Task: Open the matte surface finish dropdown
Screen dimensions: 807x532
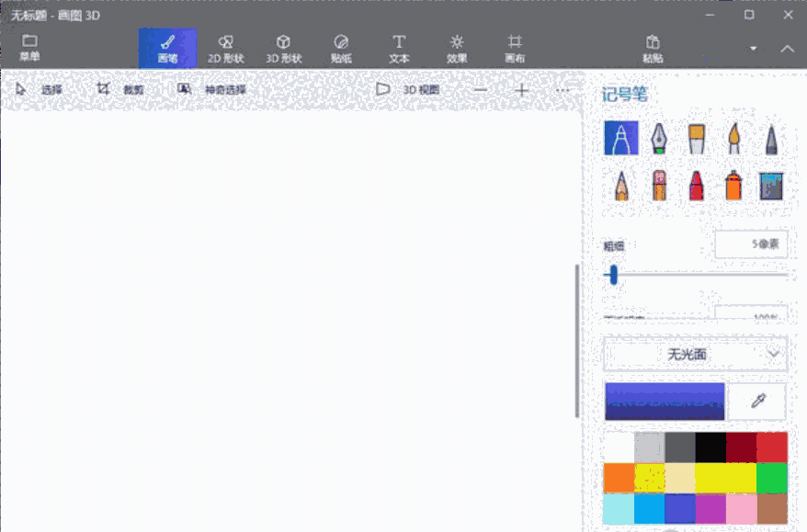Action: [x=694, y=354]
